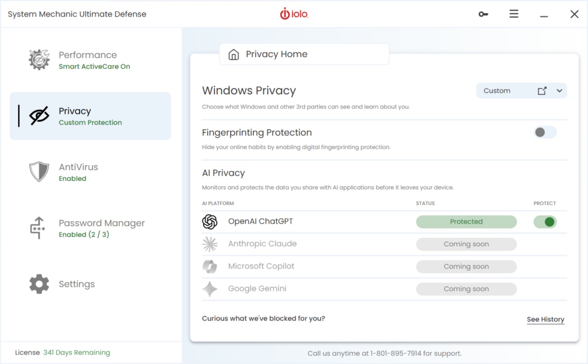Click the AI Privacy heading

point(223,173)
